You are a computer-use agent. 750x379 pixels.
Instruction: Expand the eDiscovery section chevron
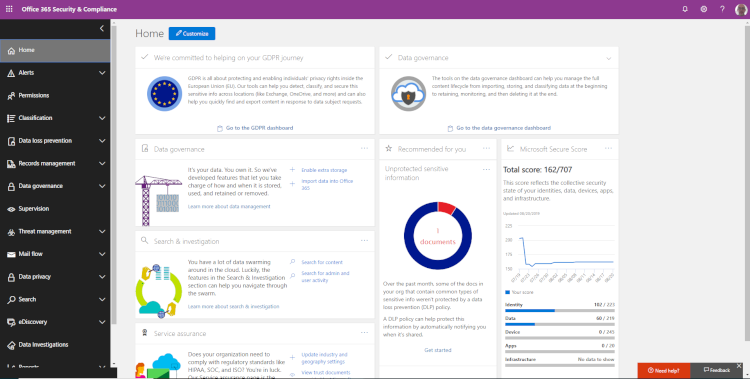102,322
